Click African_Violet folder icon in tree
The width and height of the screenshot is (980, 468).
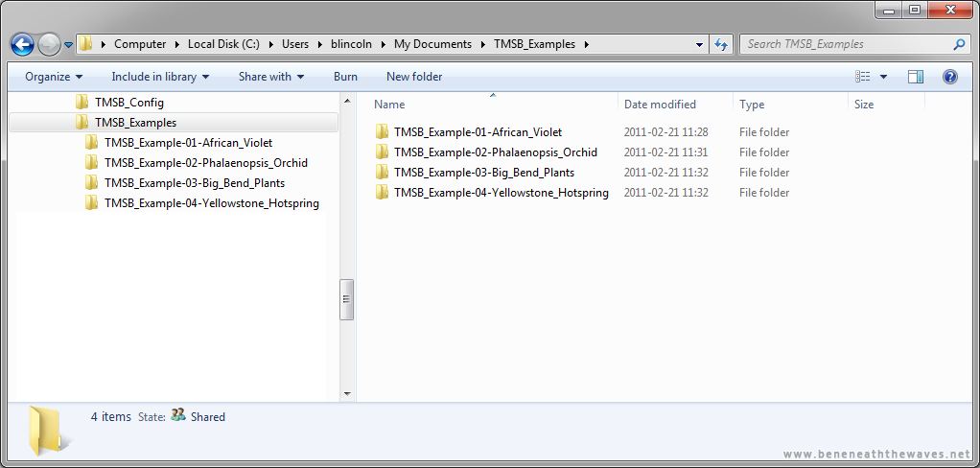click(91, 143)
